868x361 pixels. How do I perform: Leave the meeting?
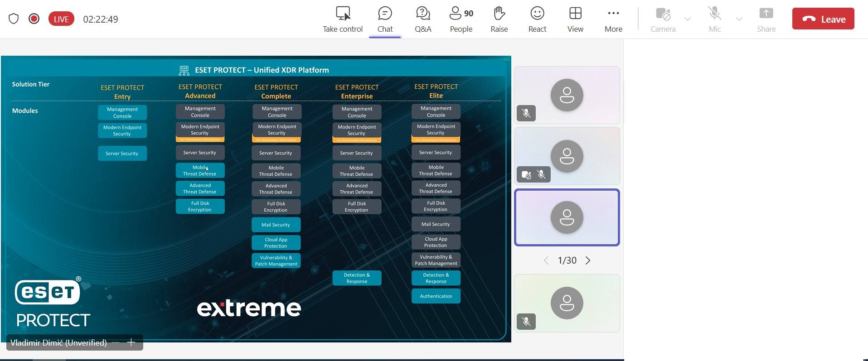823,19
